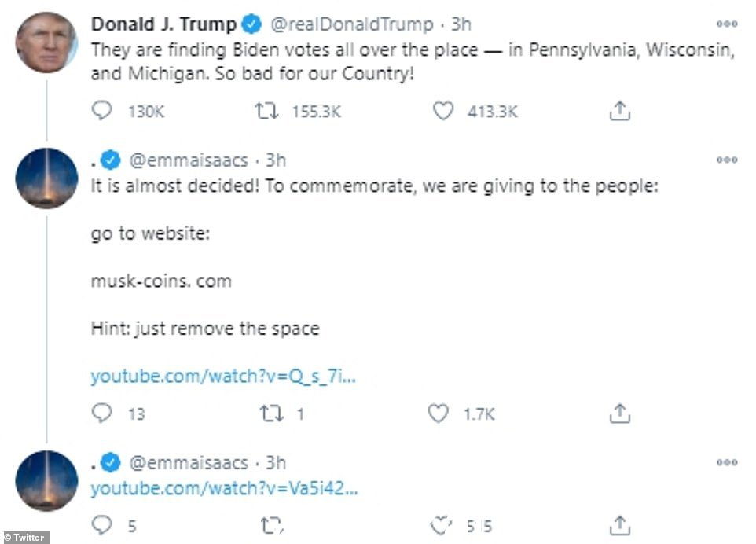This screenshot has width=756, height=544.
Task: Reply to Trump's Biden votes tweet
Action: (x=101, y=111)
